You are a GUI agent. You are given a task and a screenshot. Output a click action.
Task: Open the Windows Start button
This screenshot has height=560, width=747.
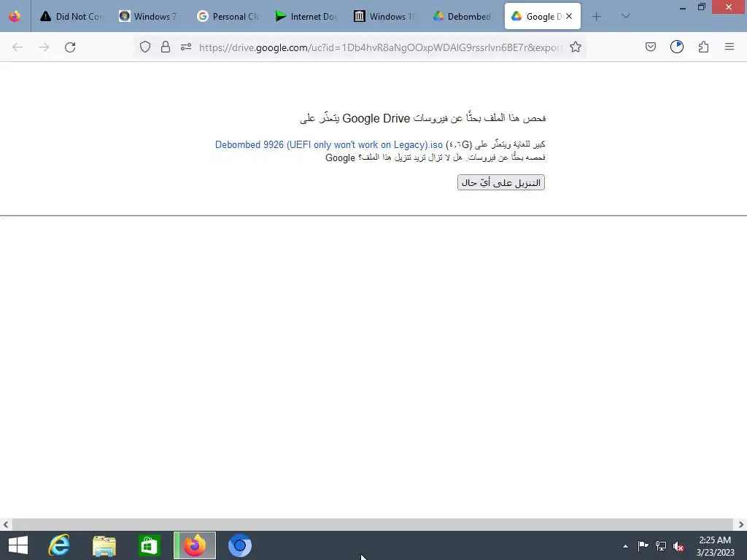18,545
